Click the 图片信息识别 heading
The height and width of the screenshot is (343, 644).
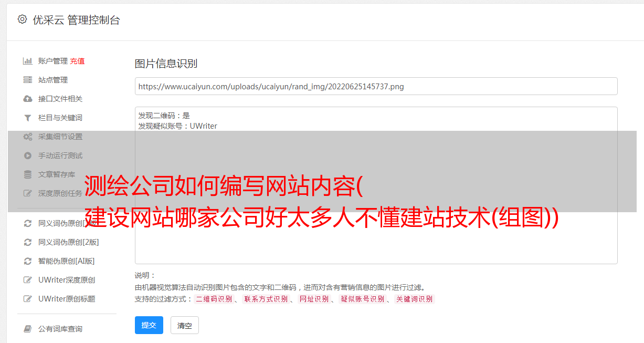coord(166,64)
